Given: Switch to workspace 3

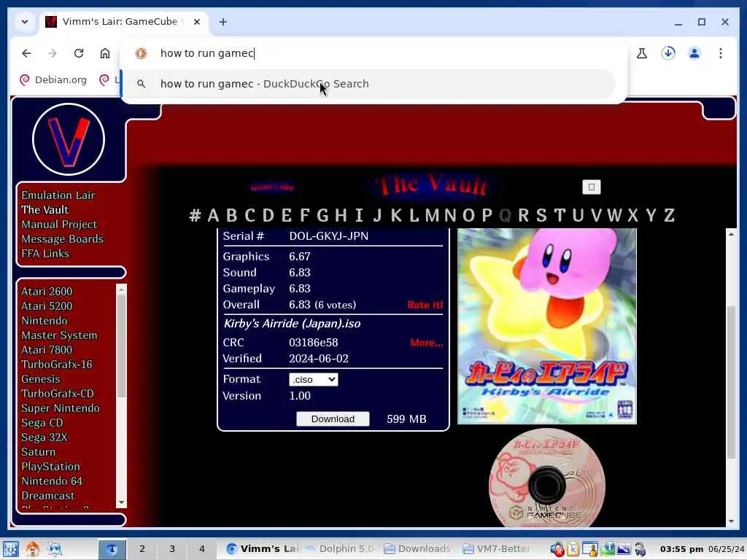Looking at the screenshot, I should tap(172, 549).
